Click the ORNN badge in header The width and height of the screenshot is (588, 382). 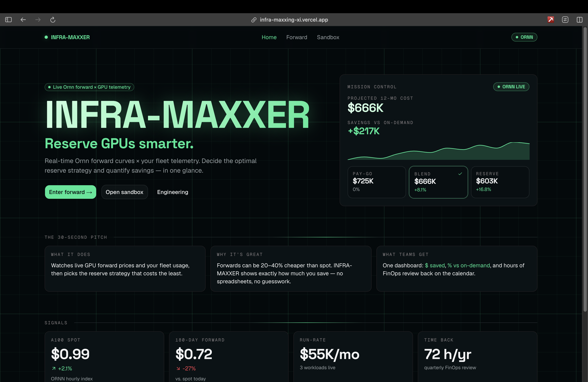(524, 37)
